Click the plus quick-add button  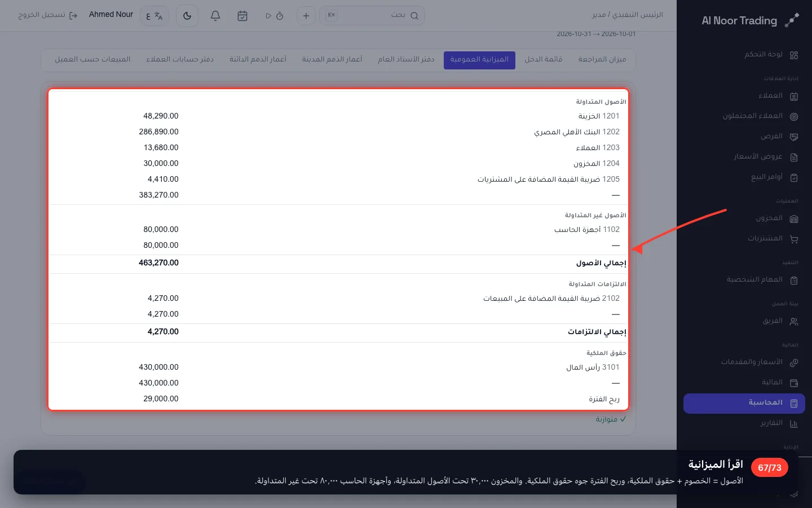pyautogui.click(x=306, y=16)
